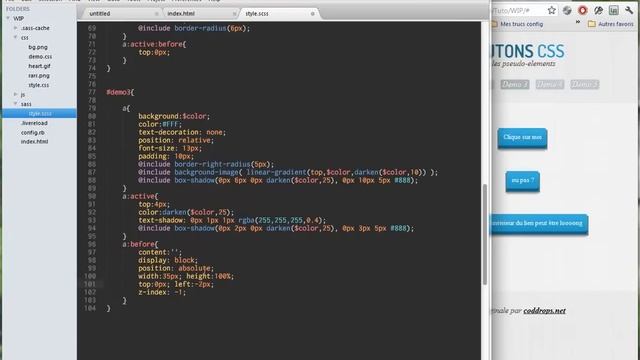The width and height of the screenshot is (640, 360).
Task: Expand the .sass-cache folder
Action: click(16, 28)
